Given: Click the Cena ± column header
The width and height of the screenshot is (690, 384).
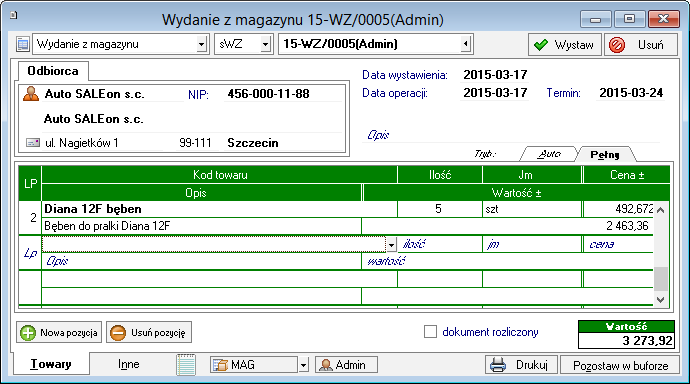Looking at the screenshot, I should pyautogui.click(x=627, y=175).
